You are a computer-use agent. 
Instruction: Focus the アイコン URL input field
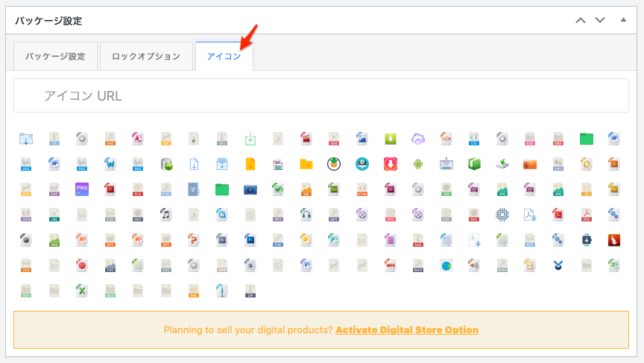[x=321, y=96]
